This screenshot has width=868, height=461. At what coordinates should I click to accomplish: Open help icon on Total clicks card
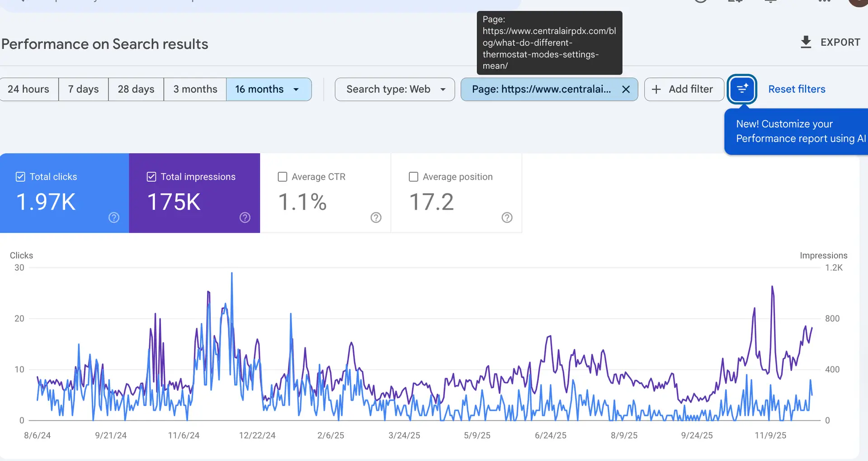(x=114, y=218)
